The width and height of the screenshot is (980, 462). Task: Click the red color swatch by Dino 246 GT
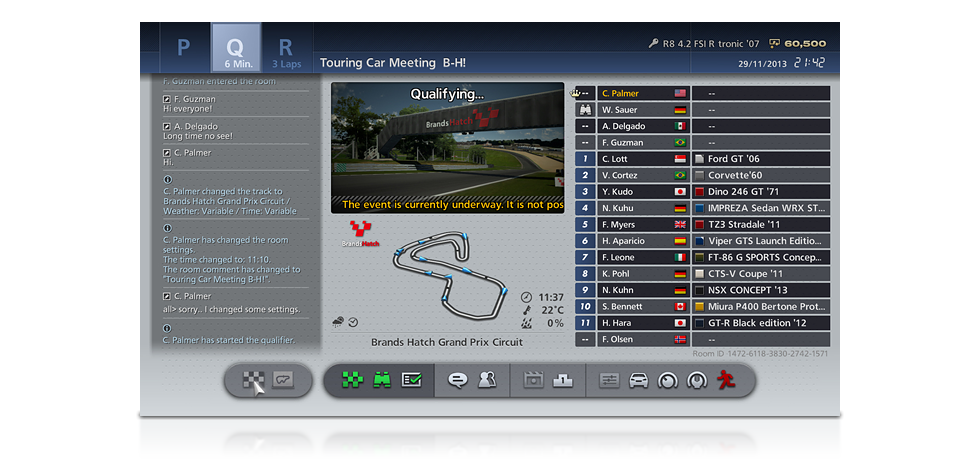click(x=699, y=192)
